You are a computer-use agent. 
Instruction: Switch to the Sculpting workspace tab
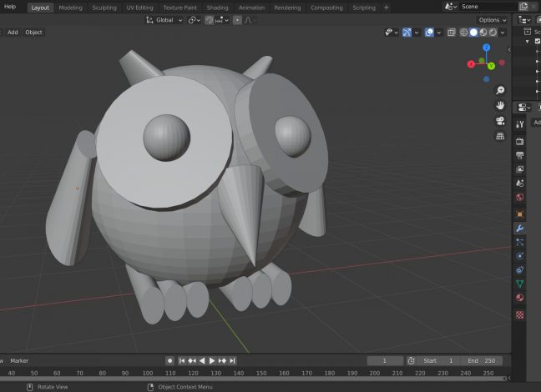[x=104, y=7]
